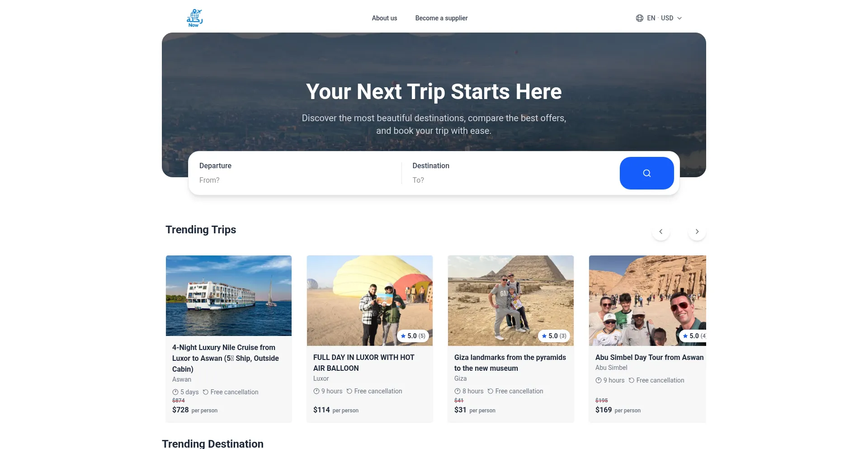Screen dimensions: 868x449
Task: Go to previous trending trips with the left arrow
Action: tap(660, 232)
